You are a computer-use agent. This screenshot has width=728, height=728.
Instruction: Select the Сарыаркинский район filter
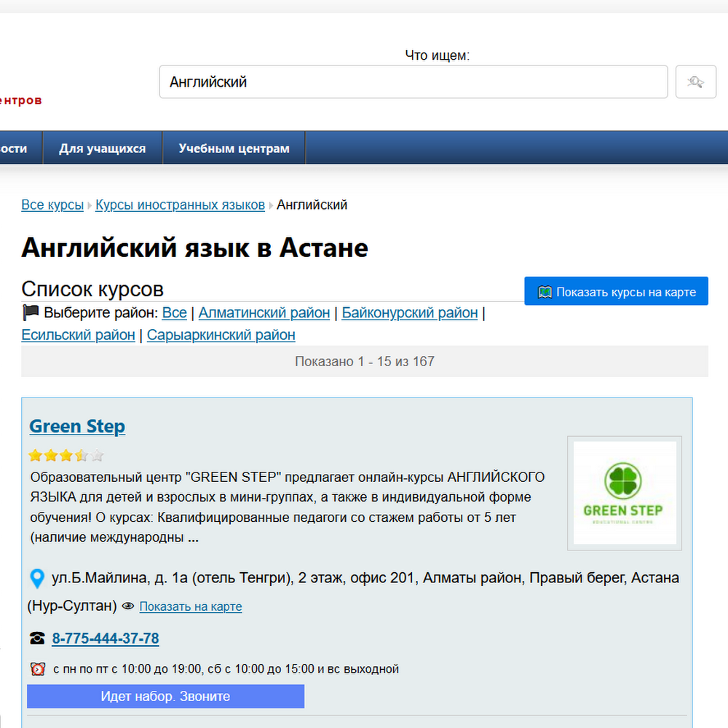221,335
